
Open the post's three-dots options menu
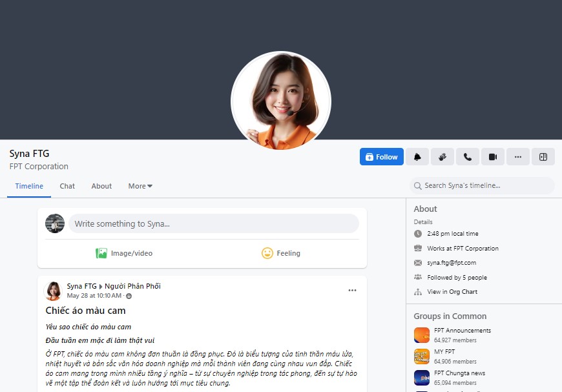[x=352, y=290]
